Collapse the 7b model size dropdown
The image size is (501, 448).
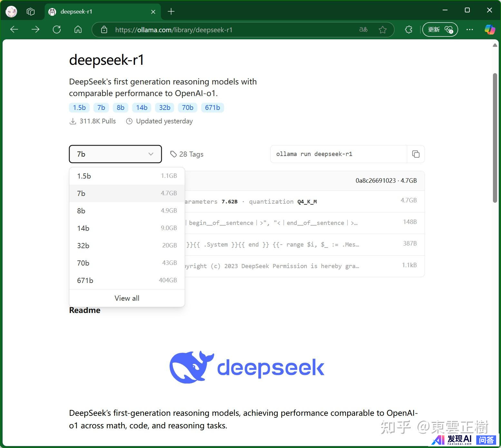pos(115,154)
